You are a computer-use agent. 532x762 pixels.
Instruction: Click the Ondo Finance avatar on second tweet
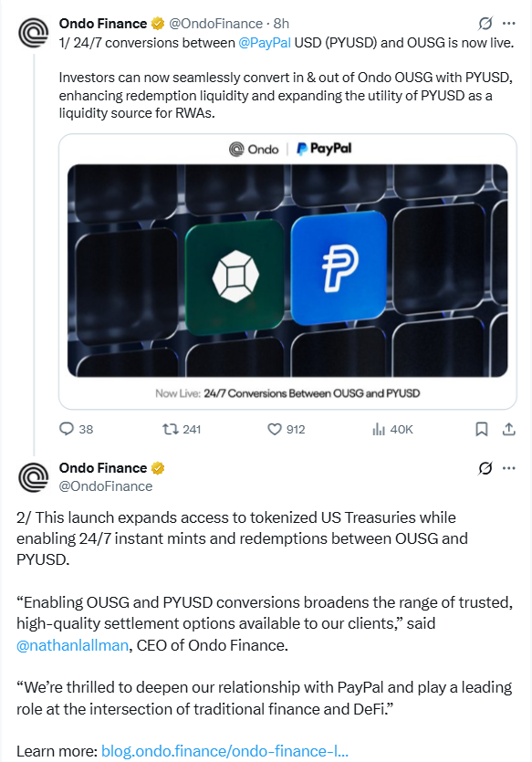point(34,477)
